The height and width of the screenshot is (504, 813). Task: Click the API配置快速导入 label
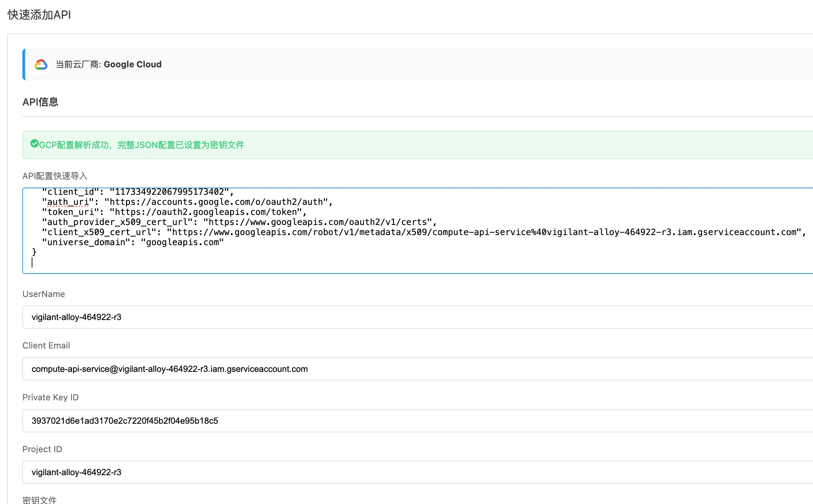click(55, 176)
